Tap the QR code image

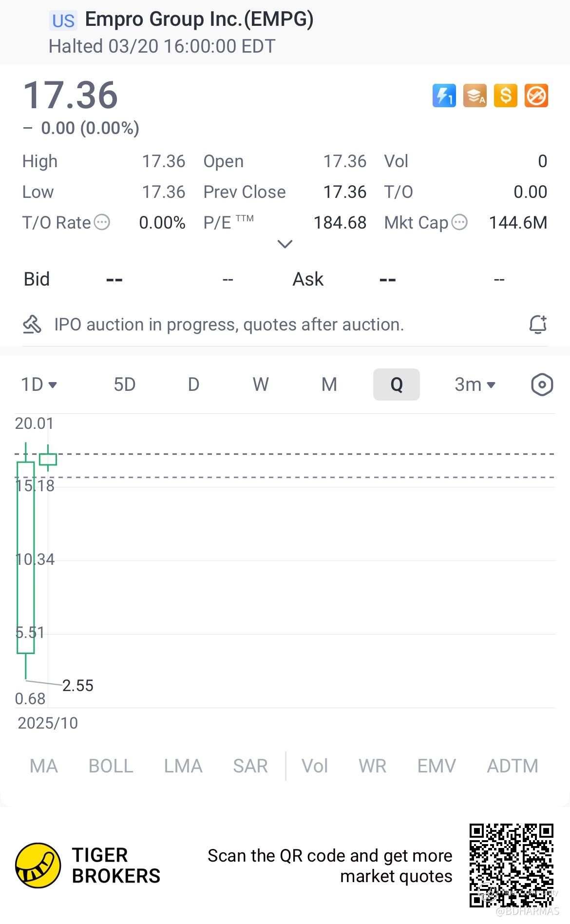[511, 866]
